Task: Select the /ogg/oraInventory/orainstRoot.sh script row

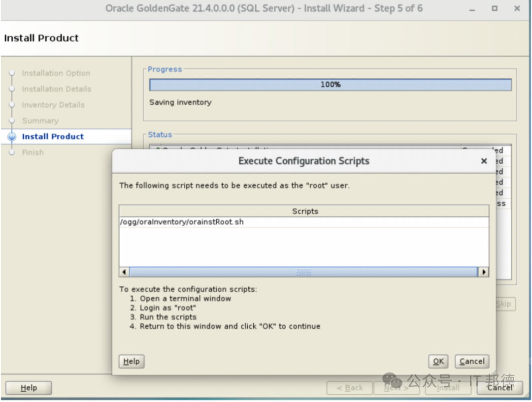Action: click(x=304, y=222)
